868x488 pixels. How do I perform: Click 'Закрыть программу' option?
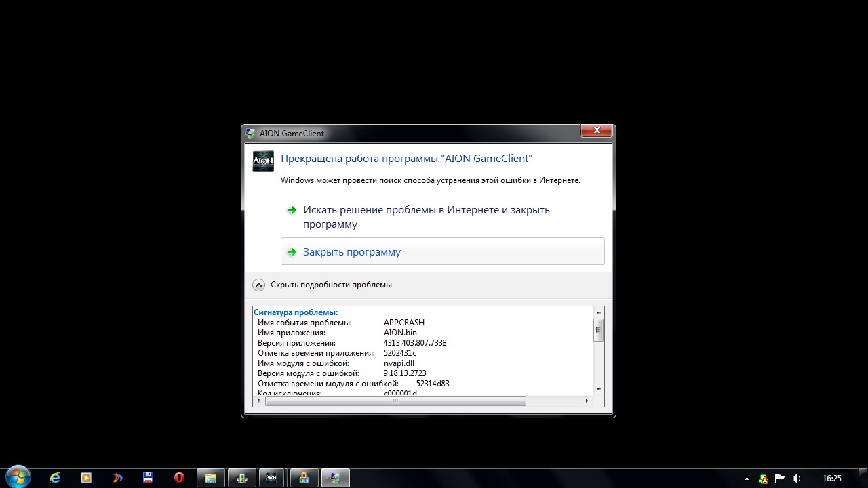pos(442,251)
